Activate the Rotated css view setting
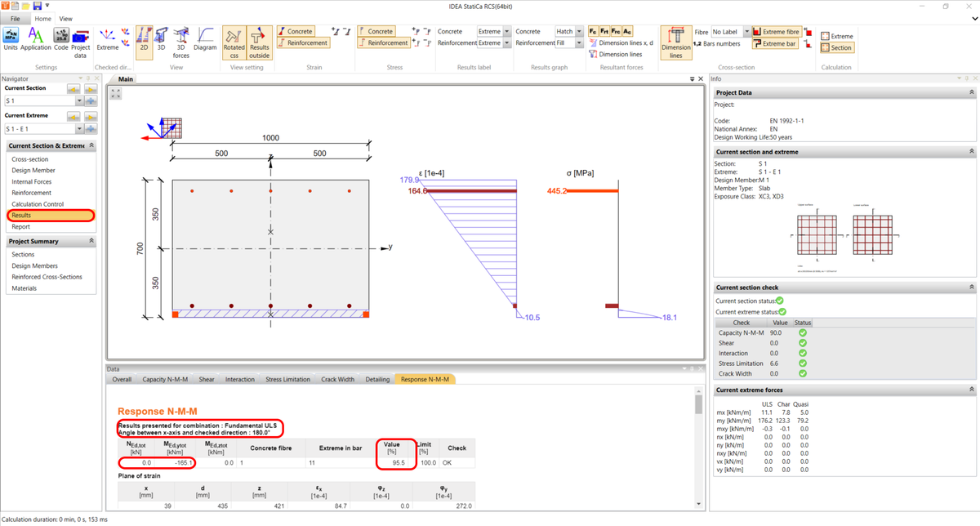 click(x=234, y=41)
